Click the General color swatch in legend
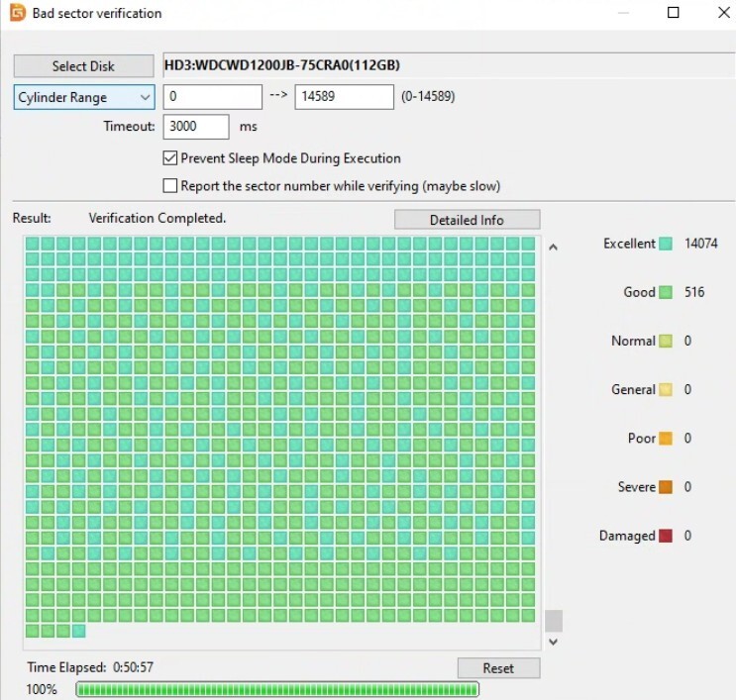Image resolution: width=736 pixels, height=700 pixels. [x=665, y=390]
